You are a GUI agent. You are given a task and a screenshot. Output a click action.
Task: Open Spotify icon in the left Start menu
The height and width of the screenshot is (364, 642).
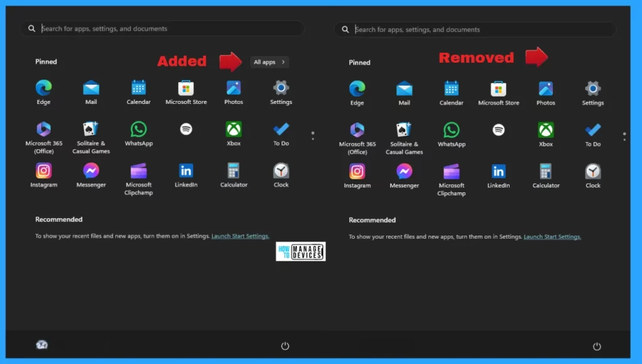click(x=186, y=129)
